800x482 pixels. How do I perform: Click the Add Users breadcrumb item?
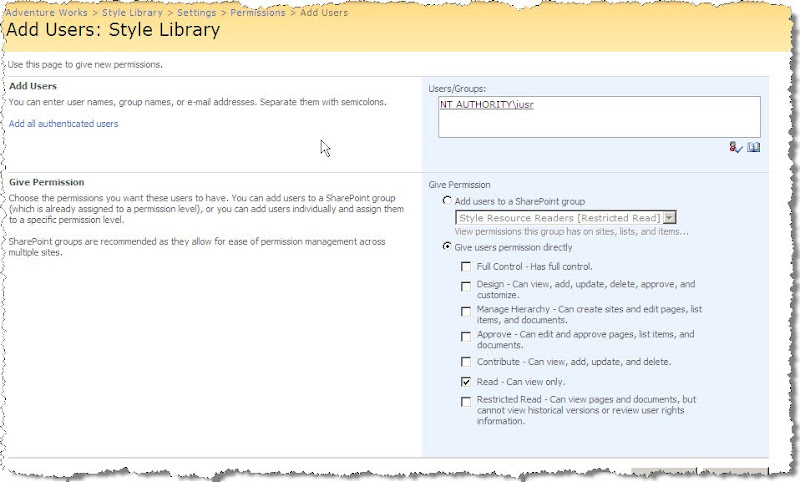tap(325, 12)
